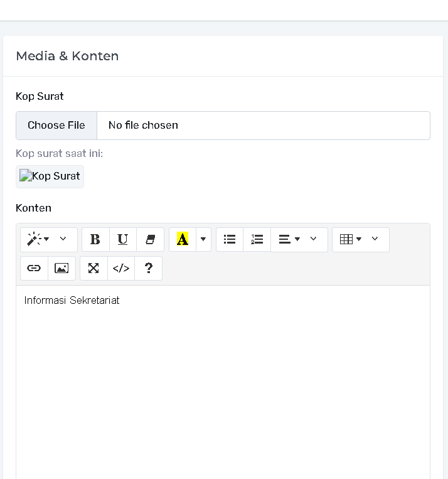
Task: Open the editor help question mark
Action: click(x=149, y=268)
